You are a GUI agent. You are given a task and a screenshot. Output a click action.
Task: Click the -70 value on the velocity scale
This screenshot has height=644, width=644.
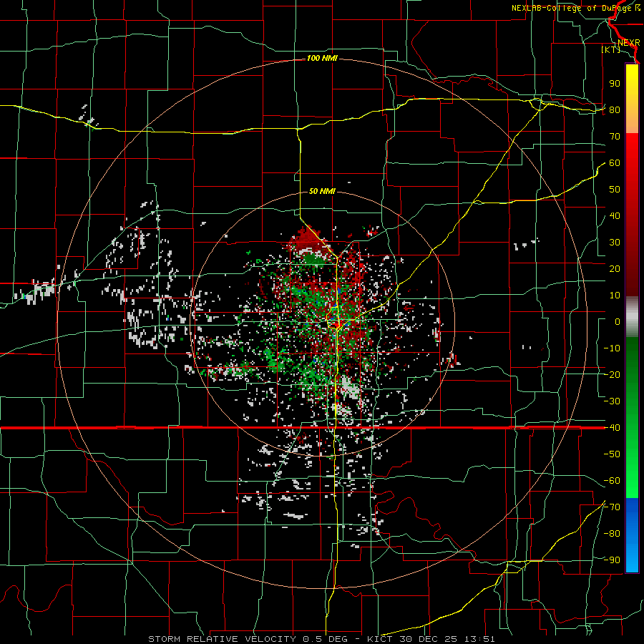tap(612, 507)
